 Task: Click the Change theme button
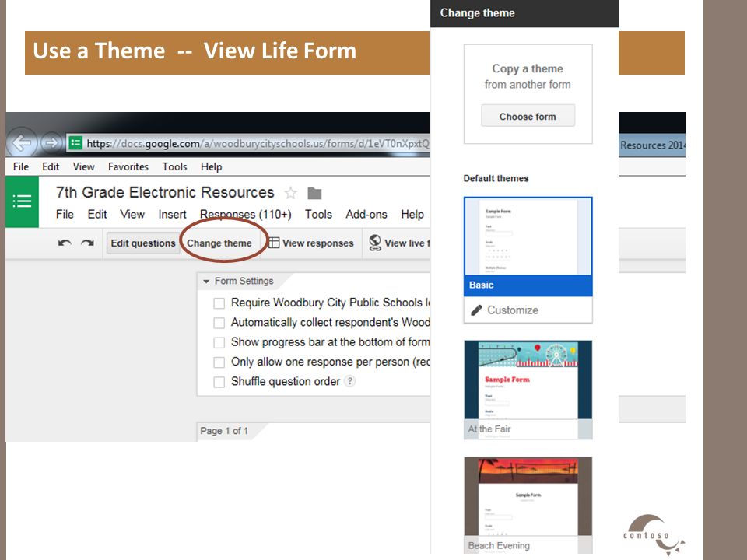pyautogui.click(x=219, y=243)
